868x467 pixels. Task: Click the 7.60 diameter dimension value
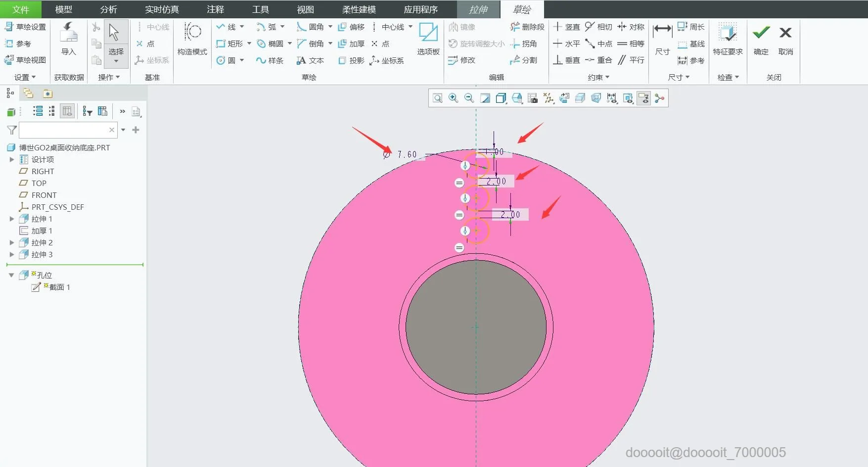pyautogui.click(x=407, y=154)
